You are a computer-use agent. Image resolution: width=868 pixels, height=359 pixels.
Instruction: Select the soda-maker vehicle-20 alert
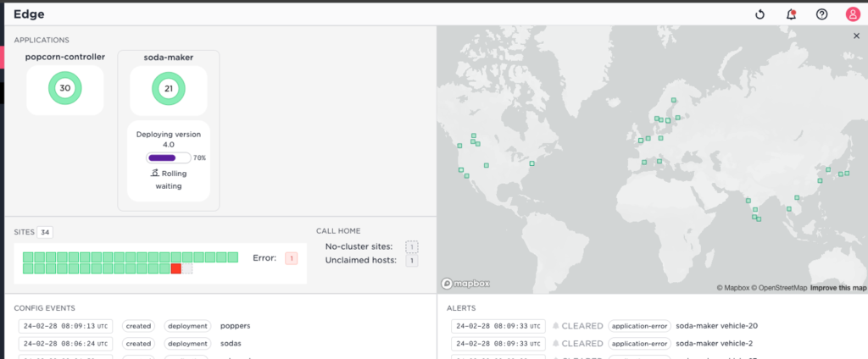click(717, 326)
